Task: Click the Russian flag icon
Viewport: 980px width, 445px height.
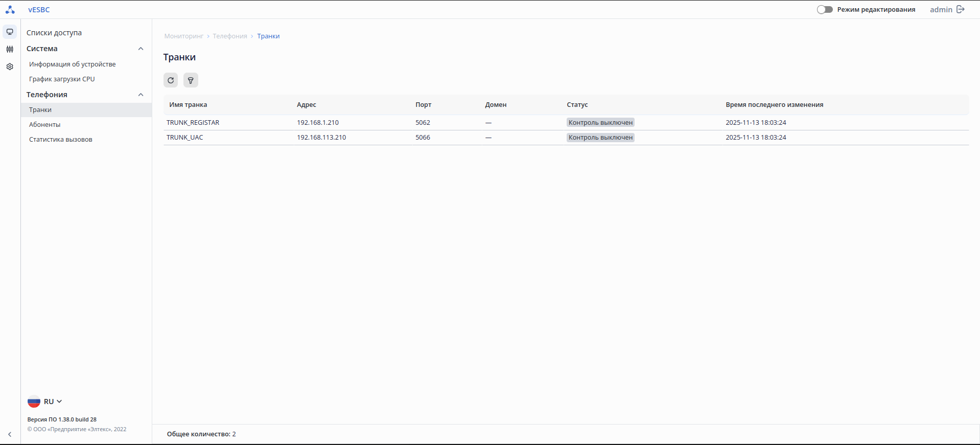Action: 34,402
